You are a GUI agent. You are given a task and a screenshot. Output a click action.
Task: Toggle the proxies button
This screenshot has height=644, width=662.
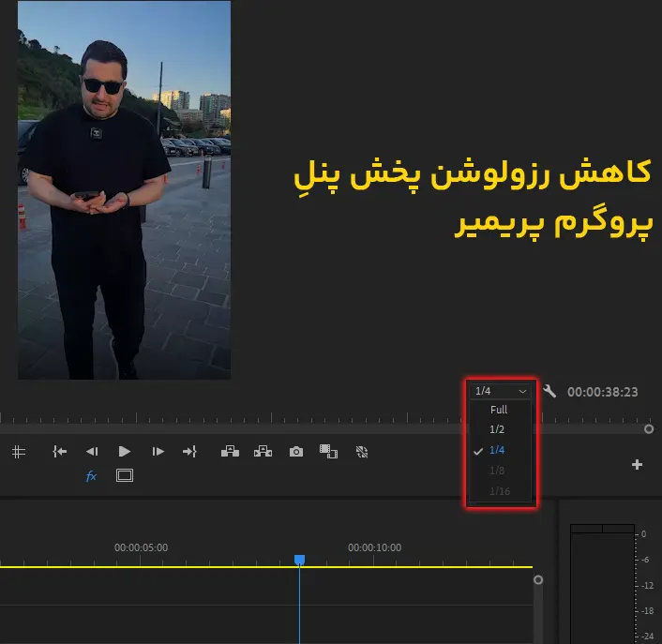(362, 452)
